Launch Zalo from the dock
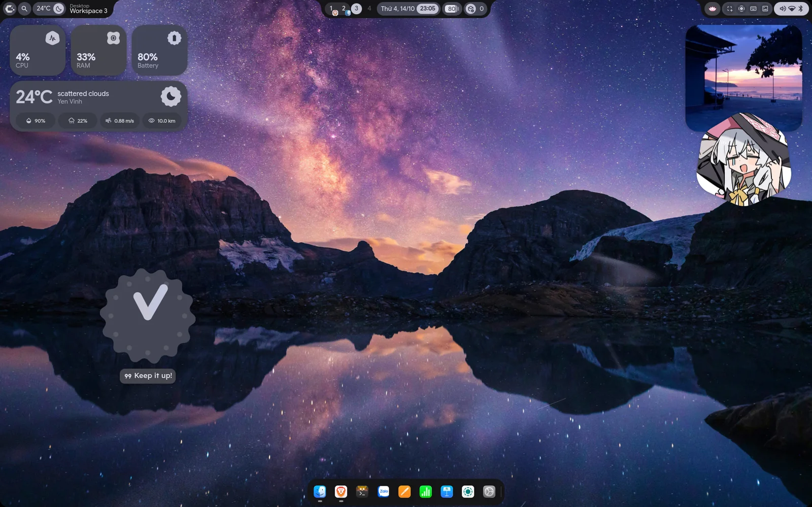Image resolution: width=812 pixels, height=507 pixels. (383, 491)
